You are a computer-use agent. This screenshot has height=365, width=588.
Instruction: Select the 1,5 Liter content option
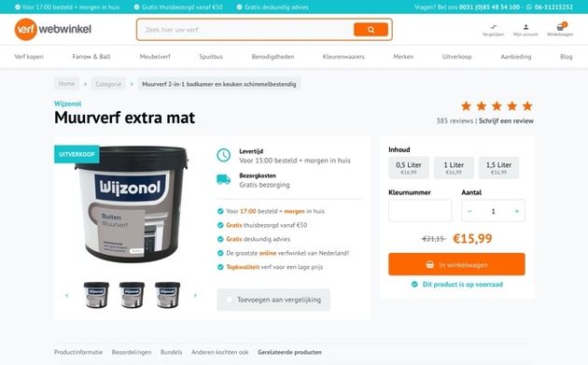point(498,168)
